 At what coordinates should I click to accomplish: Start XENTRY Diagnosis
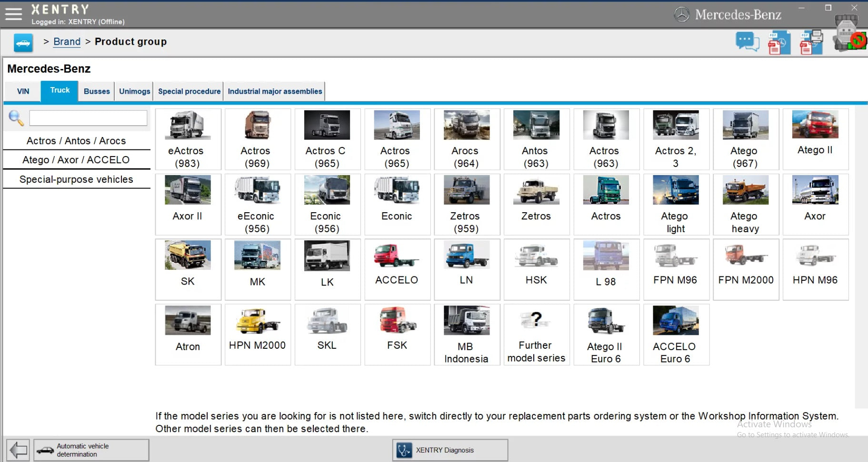(x=450, y=450)
